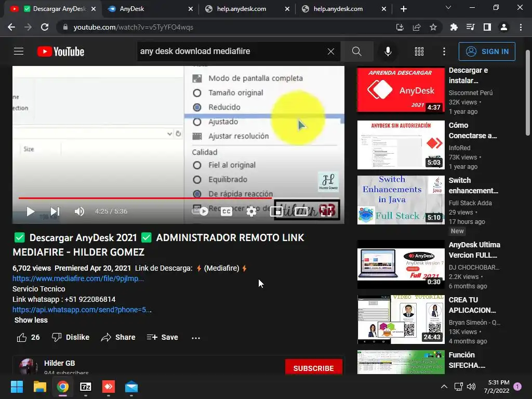Open Chrome side panel

(x=487, y=27)
